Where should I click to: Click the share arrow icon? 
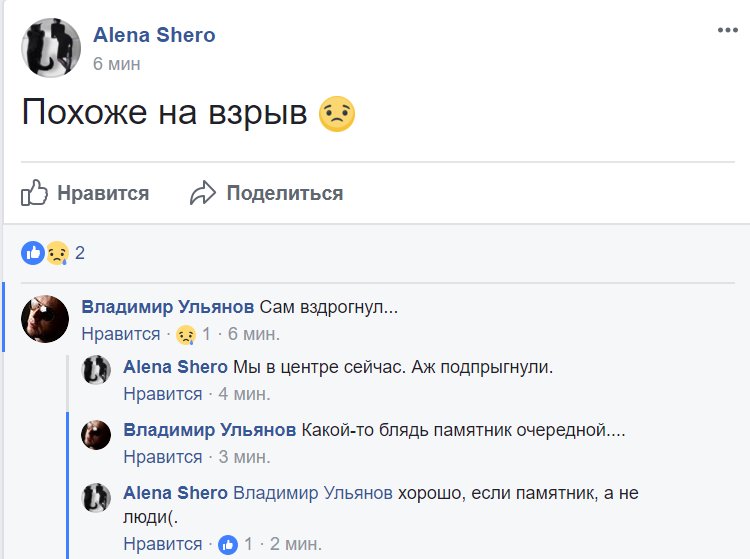pyautogui.click(x=203, y=193)
